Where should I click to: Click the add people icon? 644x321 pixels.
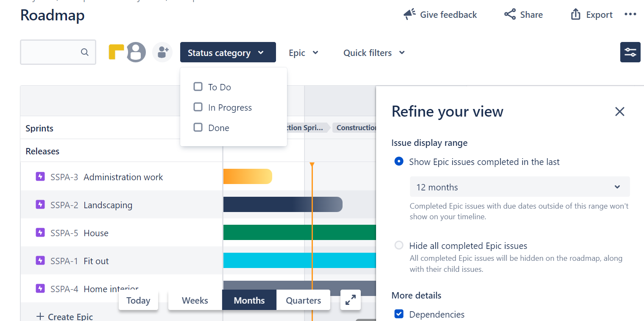pos(162,52)
